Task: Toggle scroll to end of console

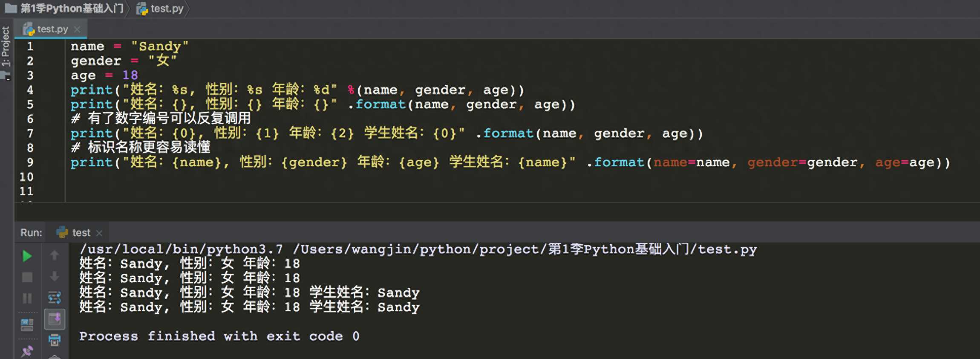Action: (x=55, y=318)
